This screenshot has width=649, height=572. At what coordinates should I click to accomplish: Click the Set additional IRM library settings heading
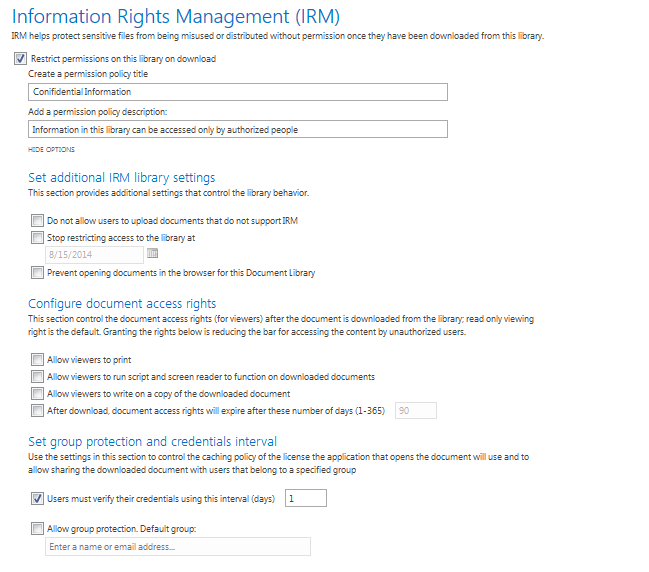122,178
